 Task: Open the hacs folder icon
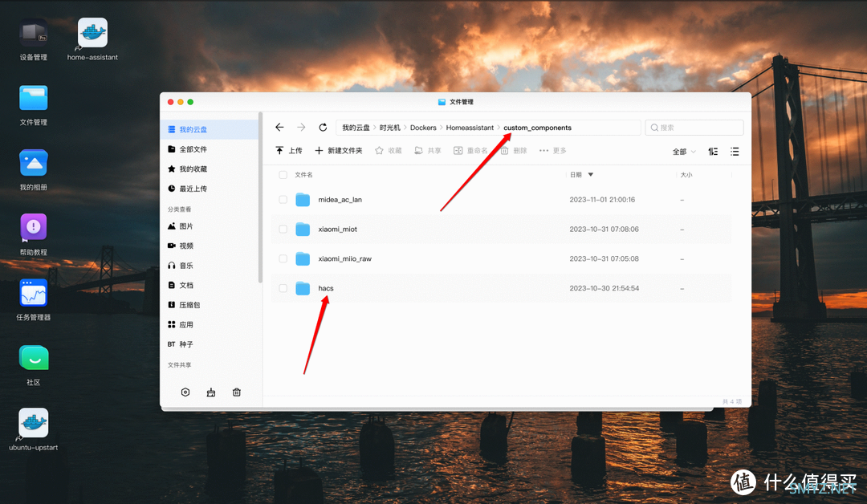click(303, 288)
